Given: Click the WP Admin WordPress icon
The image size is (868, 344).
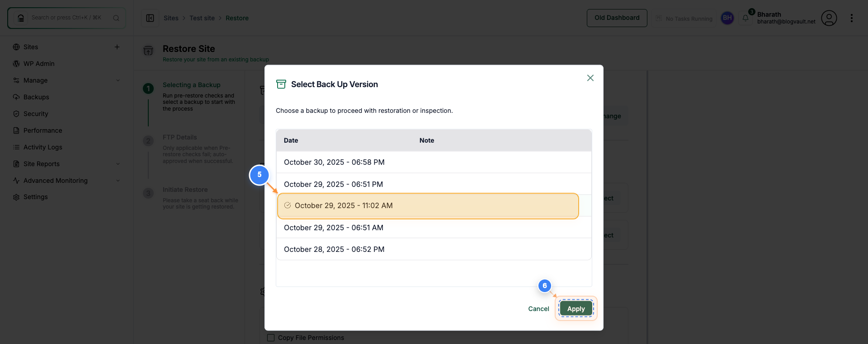Looking at the screenshot, I should click(16, 64).
